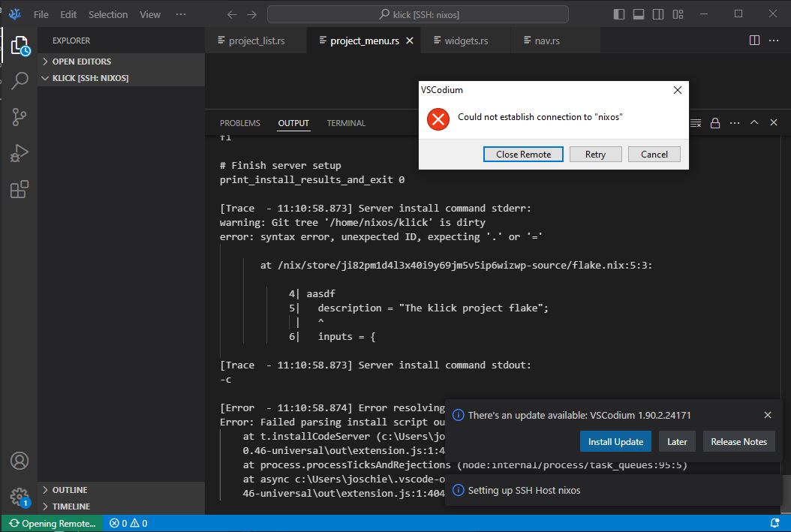
Task: Click the Accounts icon near the bottom left
Action: (x=20, y=461)
